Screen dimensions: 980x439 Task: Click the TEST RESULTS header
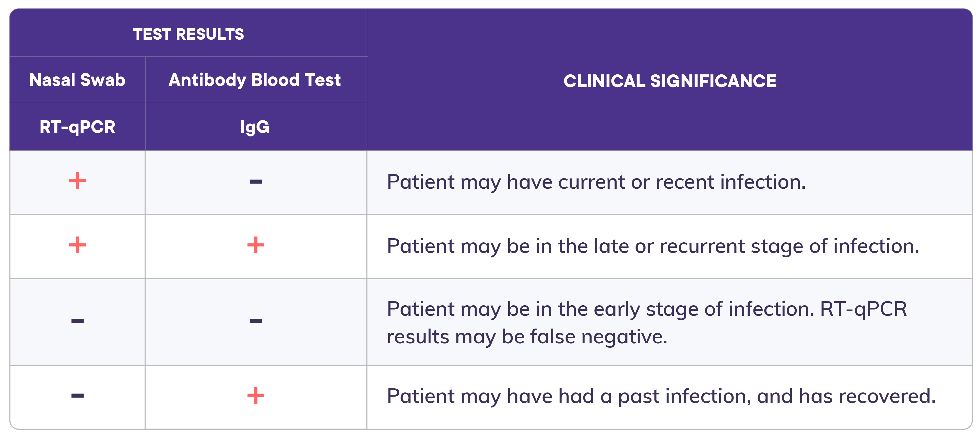188,34
